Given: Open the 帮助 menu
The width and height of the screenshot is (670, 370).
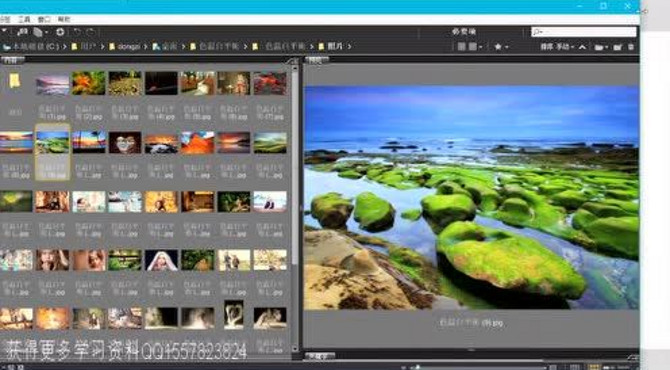Looking at the screenshot, I should tap(64, 19).
